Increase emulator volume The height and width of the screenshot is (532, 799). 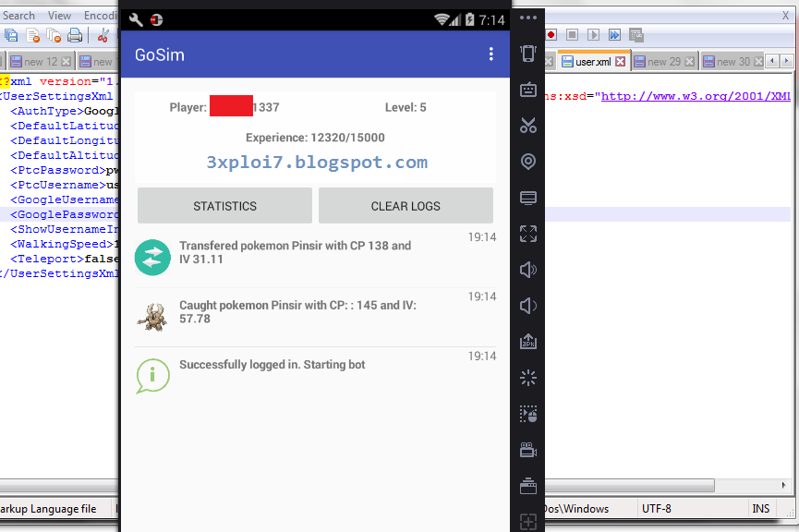pos(528,270)
